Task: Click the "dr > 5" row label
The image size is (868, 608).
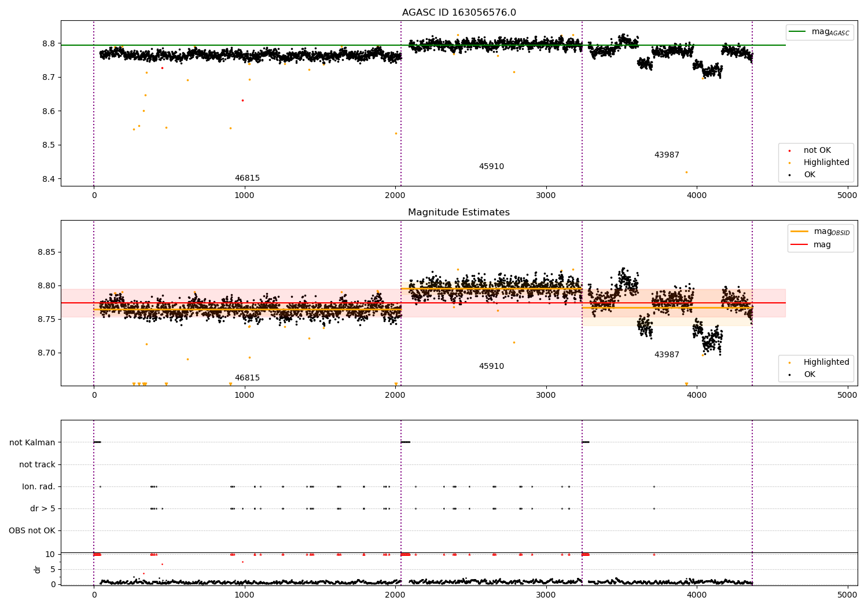Action: tap(43, 508)
